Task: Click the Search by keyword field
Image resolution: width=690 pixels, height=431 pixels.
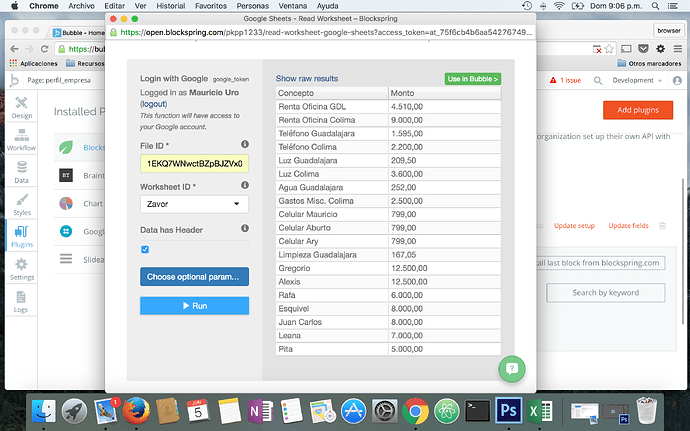Action: click(x=606, y=293)
